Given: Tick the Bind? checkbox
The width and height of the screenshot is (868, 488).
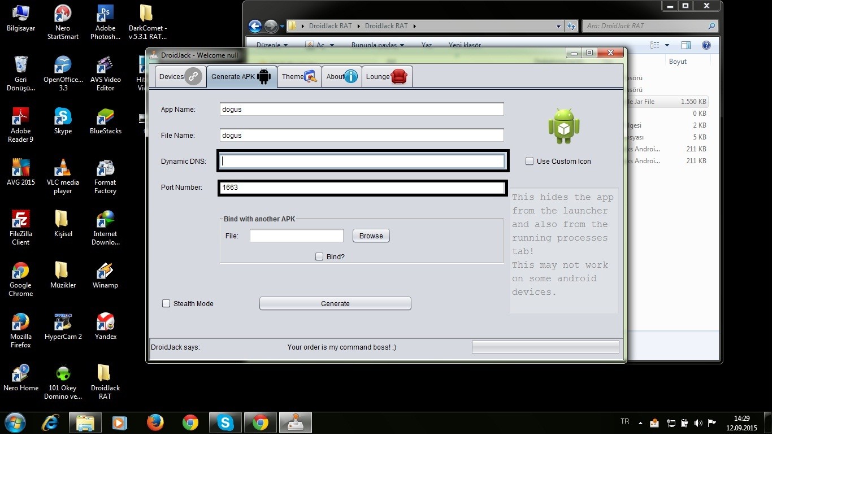Looking at the screenshot, I should pos(319,256).
